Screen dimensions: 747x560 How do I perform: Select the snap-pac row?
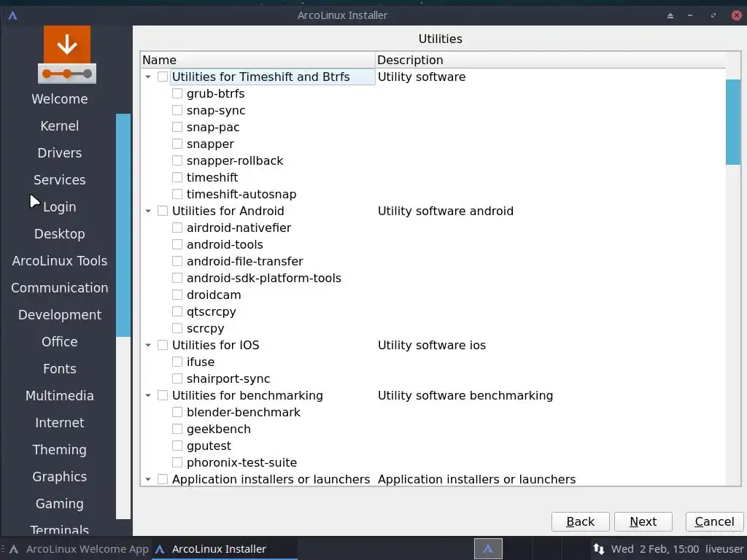coord(213,127)
